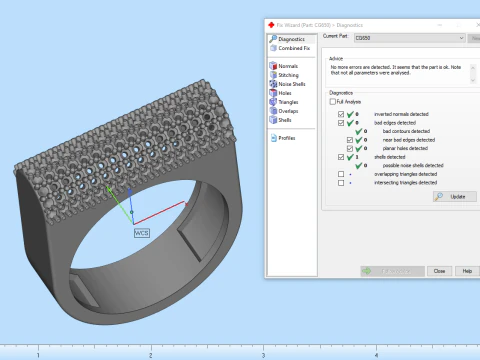
Task: Toggle bad edges detected checkbox
Action: pyautogui.click(x=341, y=123)
